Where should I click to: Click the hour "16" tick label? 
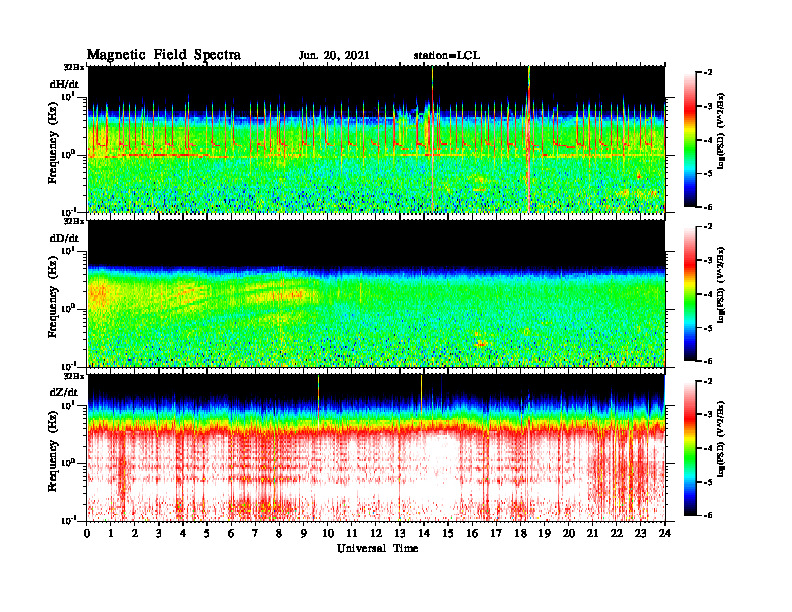point(472,534)
